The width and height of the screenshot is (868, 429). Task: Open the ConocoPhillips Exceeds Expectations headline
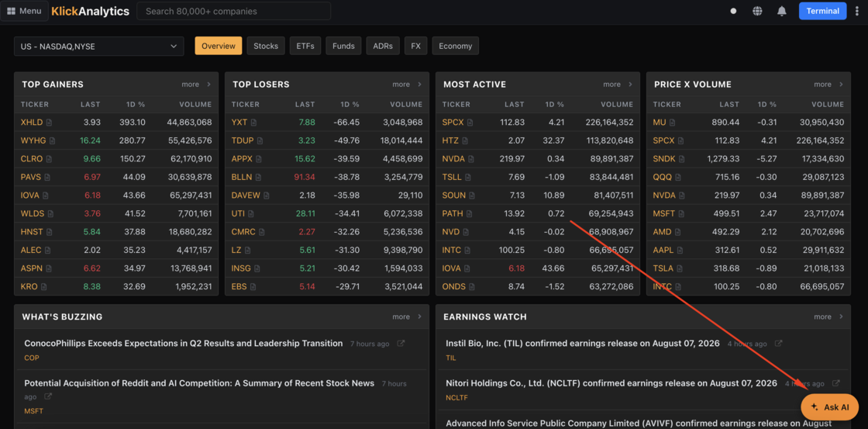click(x=183, y=344)
